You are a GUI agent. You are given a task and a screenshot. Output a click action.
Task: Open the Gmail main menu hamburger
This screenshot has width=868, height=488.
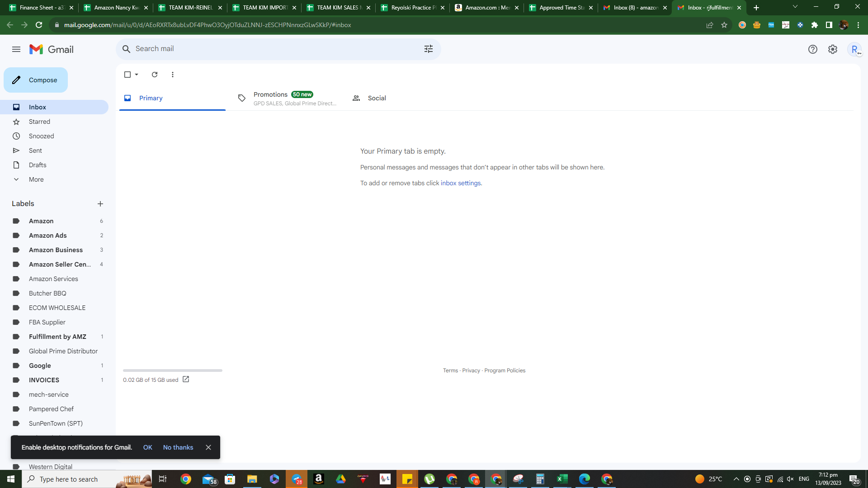point(16,49)
